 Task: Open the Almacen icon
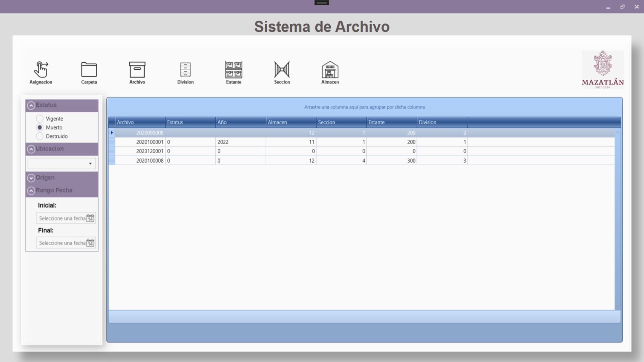[x=330, y=69]
